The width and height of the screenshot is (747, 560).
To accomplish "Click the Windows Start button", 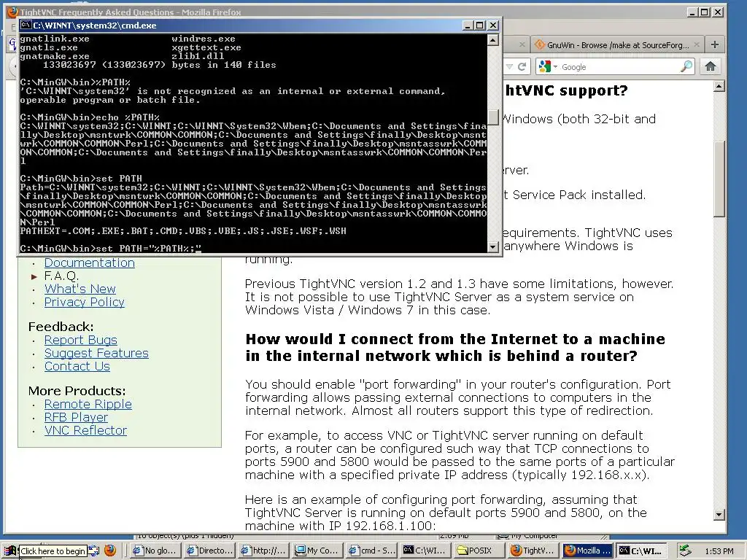I will point(9,551).
